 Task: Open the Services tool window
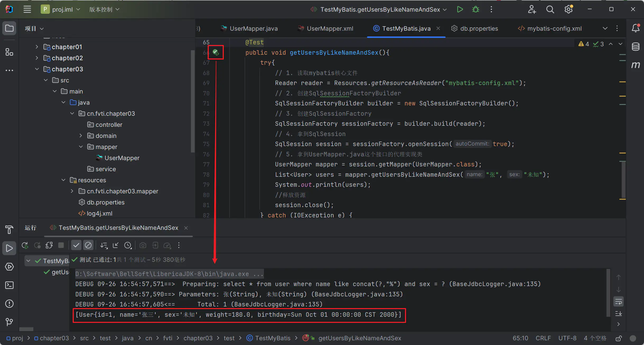click(x=9, y=267)
